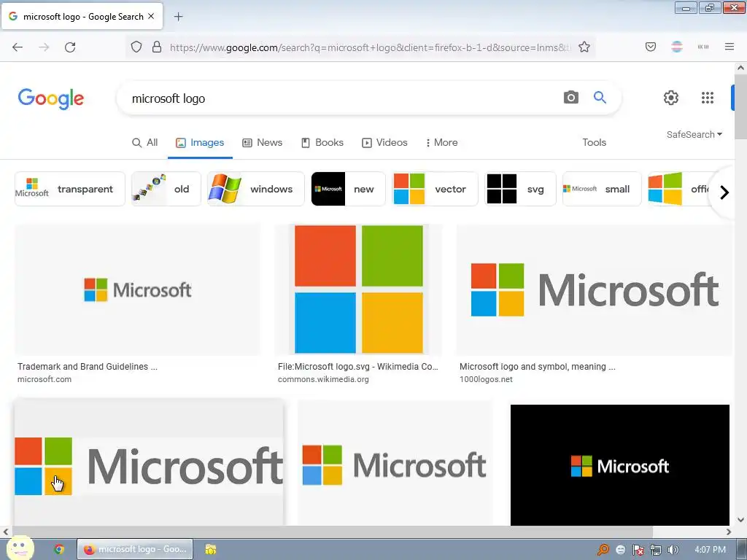Filter images by new chip

pos(348,189)
